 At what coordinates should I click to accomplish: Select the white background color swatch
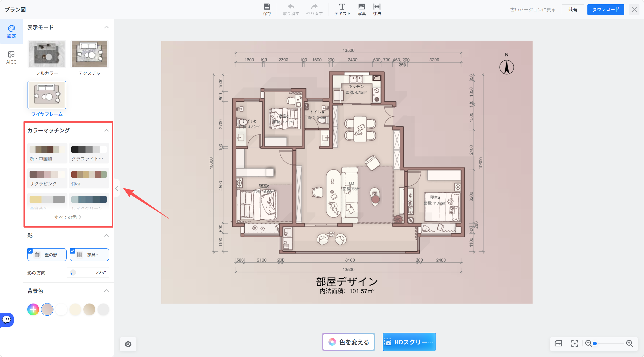[61, 309]
